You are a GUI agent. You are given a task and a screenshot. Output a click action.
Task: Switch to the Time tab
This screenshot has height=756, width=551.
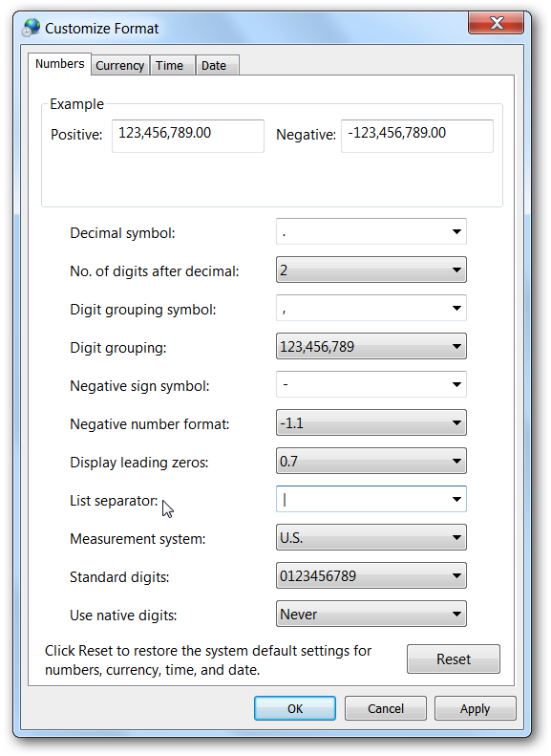170,66
